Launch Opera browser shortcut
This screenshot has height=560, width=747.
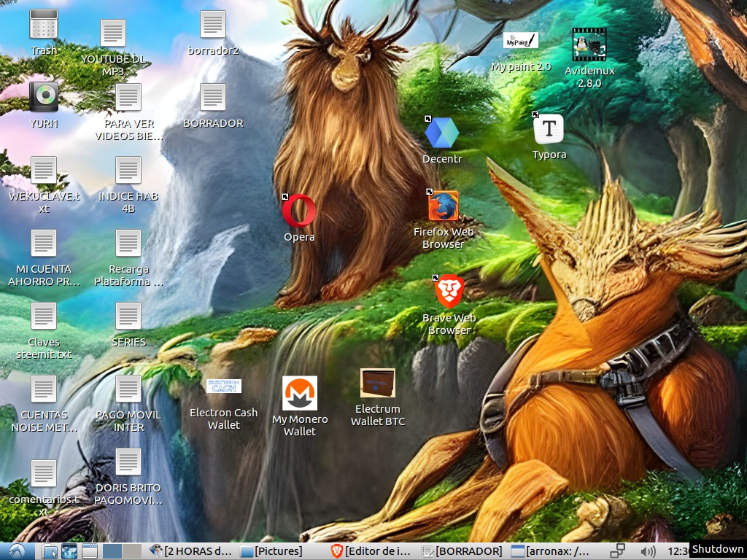tap(298, 210)
